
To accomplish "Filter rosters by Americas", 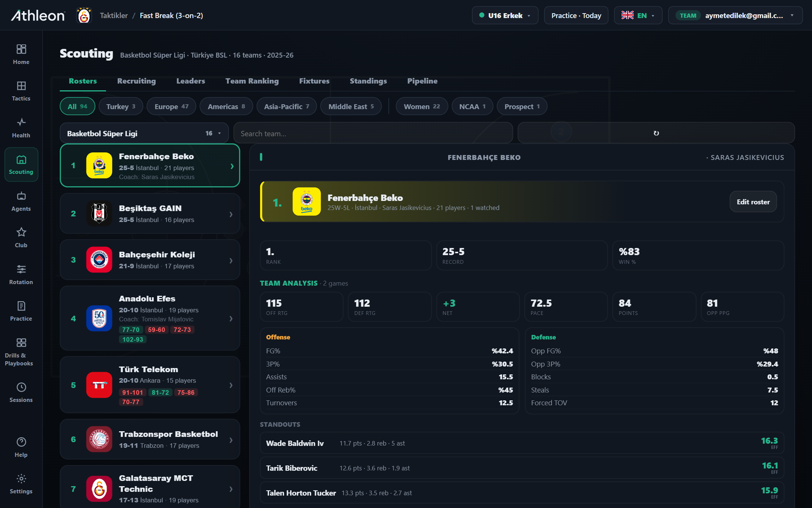I will click(x=226, y=106).
